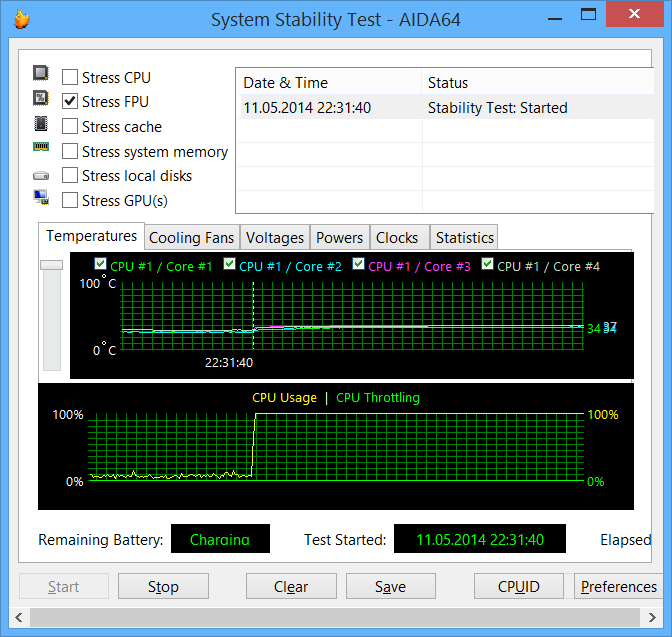Click the monitor icon beside Stress GPU(s)
672x637 pixels.
point(41,197)
